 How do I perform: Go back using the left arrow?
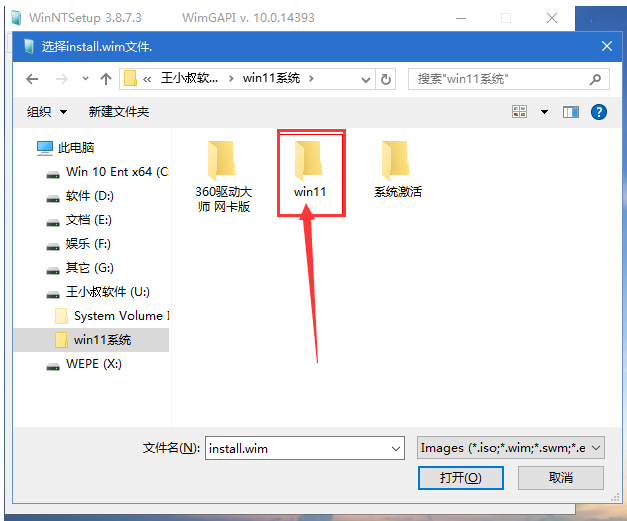click(32, 79)
